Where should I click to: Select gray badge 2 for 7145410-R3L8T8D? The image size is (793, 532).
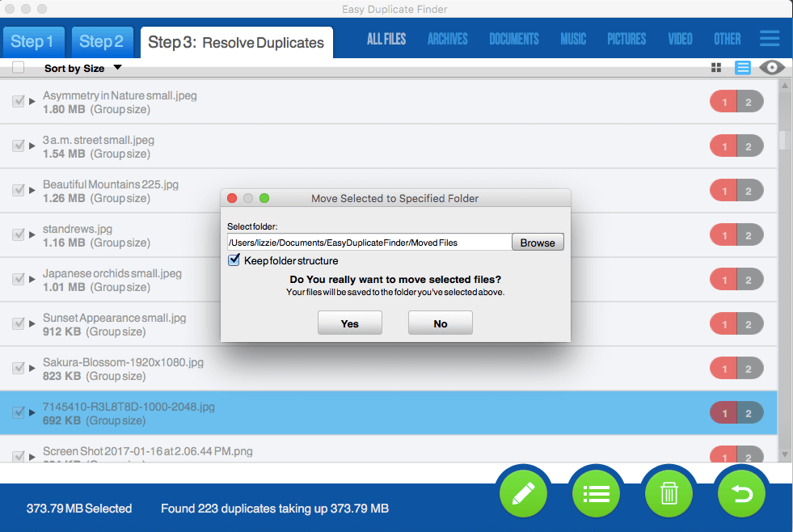[x=750, y=413]
